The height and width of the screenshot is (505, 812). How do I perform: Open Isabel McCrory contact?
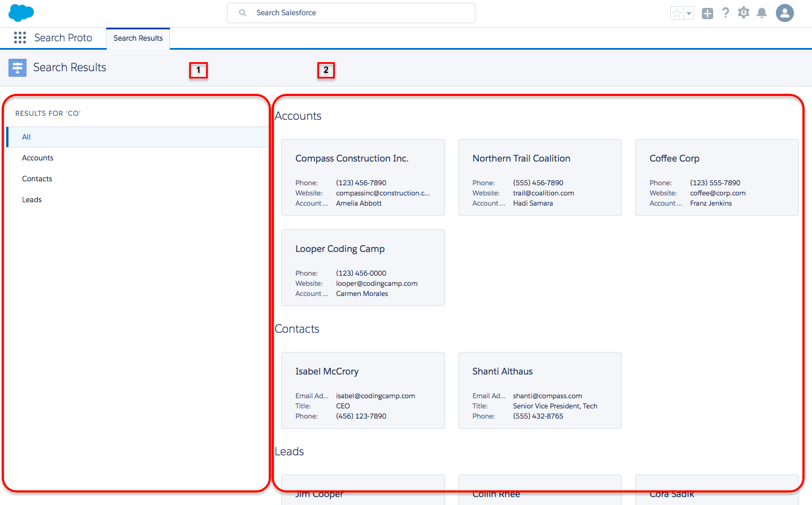363,390
